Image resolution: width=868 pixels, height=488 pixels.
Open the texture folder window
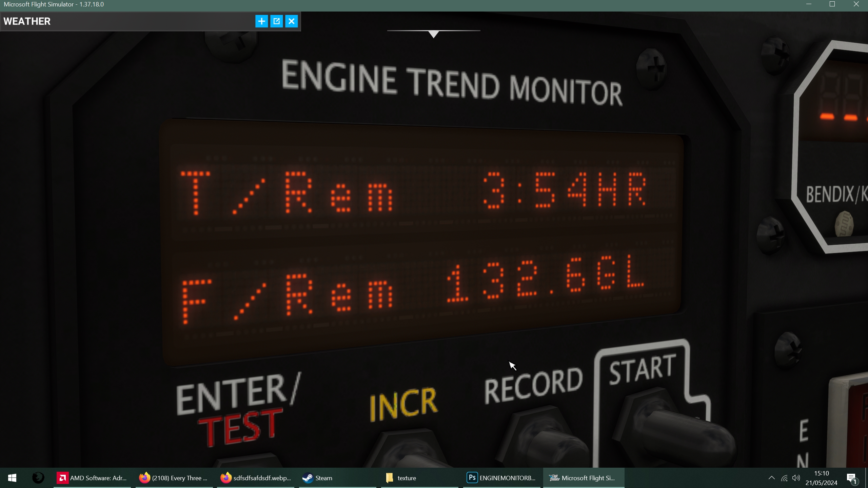point(420,478)
